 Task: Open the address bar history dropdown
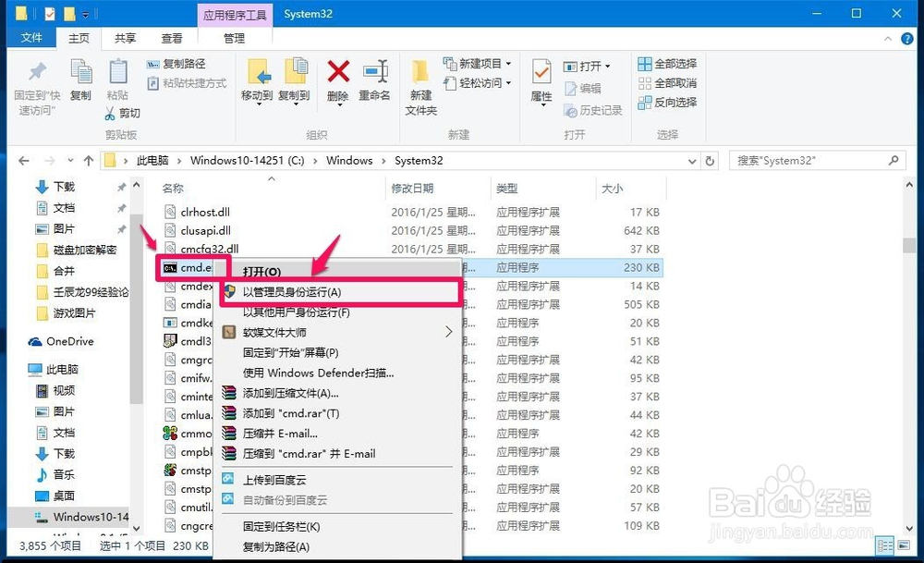point(692,161)
